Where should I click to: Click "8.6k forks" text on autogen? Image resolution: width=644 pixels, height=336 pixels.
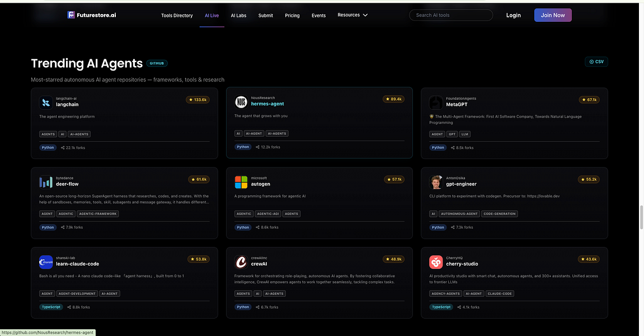[270, 227]
